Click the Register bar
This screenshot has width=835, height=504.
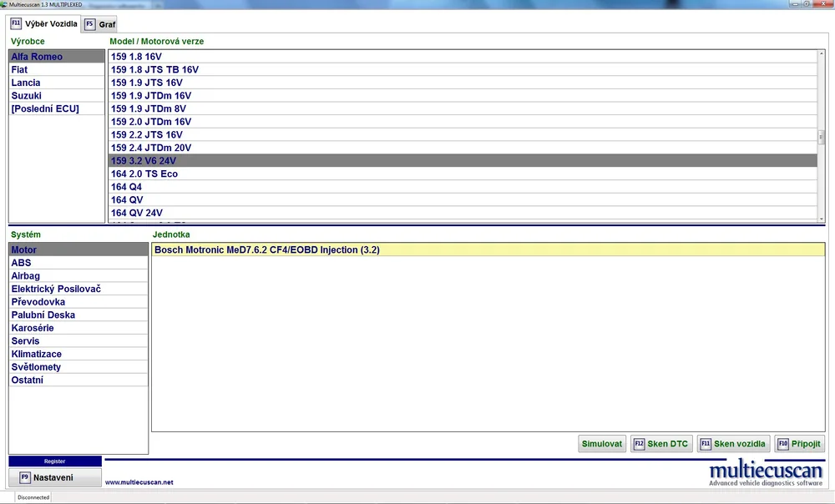tap(55, 461)
